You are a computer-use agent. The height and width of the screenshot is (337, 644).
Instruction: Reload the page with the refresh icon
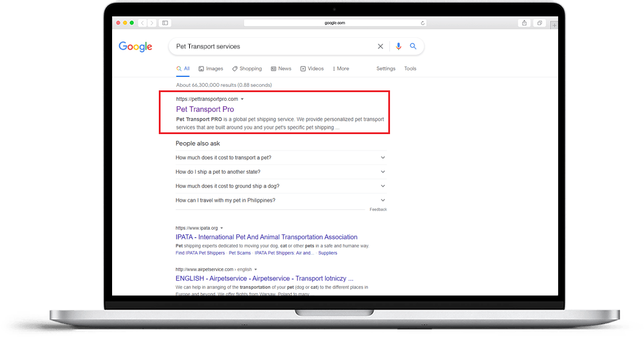tap(423, 23)
